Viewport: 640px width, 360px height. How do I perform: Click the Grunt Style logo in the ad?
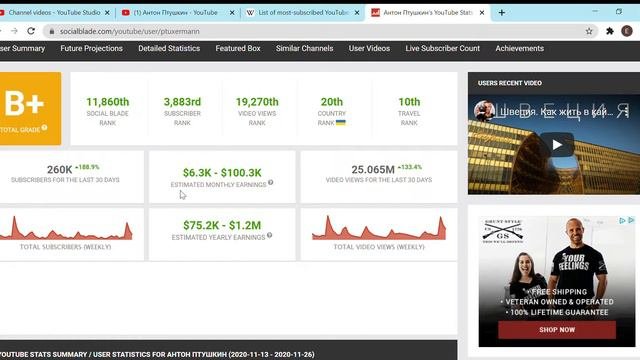pyautogui.click(x=503, y=231)
